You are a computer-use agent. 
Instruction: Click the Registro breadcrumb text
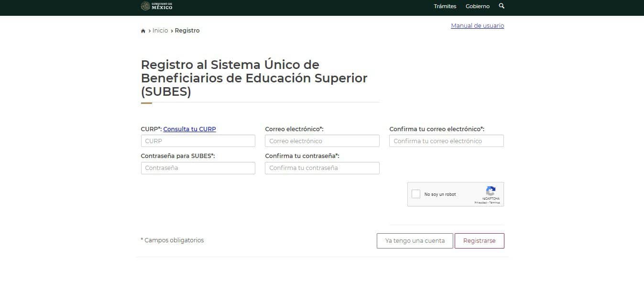[x=187, y=31]
